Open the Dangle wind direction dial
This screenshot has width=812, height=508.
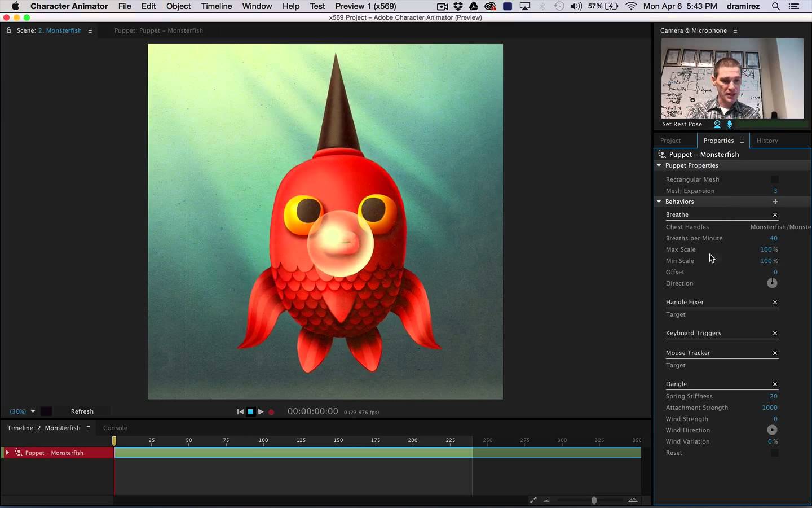(x=772, y=430)
